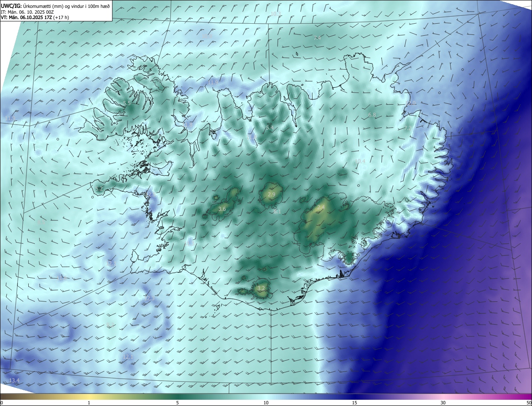Click the 5.5 value over the Westfjords
532x406 pixels.
pyautogui.click(x=127, y=103)
